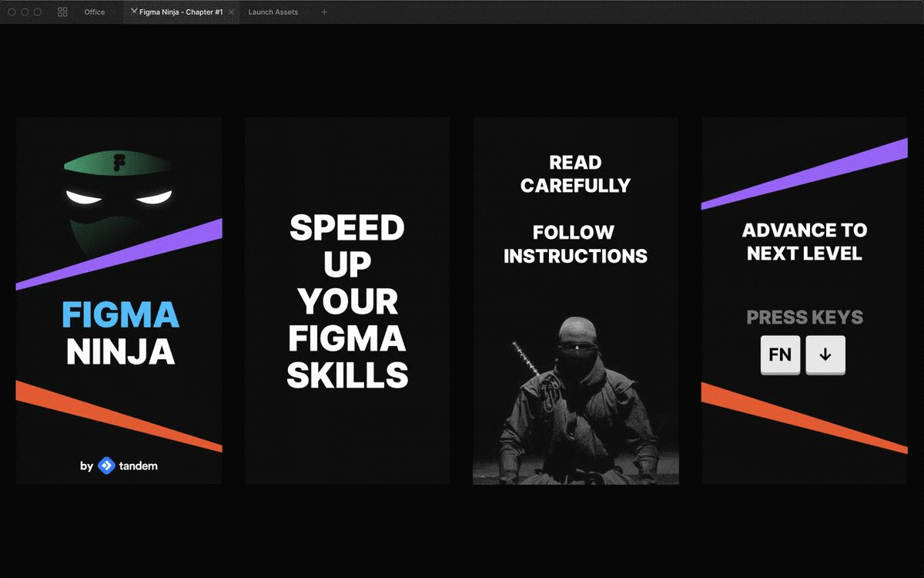Click the "SPEED UP YOUR FIGMA SKILLS" heading
The image size is (924, 578).
point(347,301)
